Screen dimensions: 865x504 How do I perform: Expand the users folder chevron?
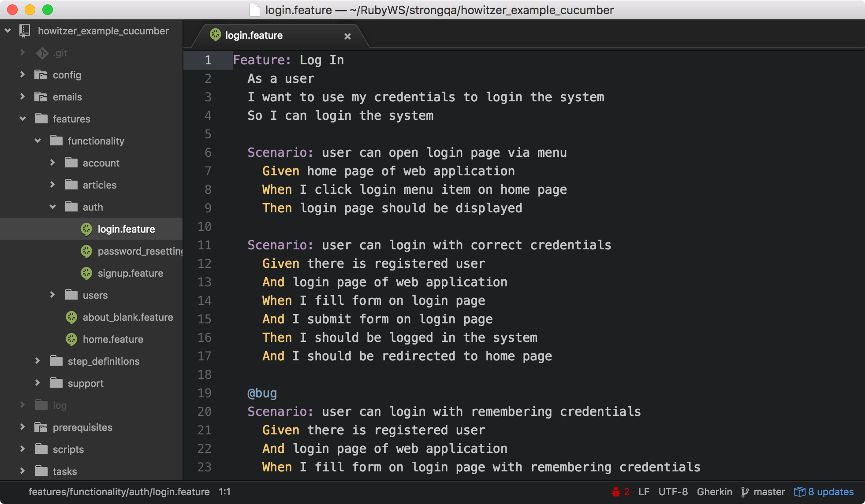[52, 295]
